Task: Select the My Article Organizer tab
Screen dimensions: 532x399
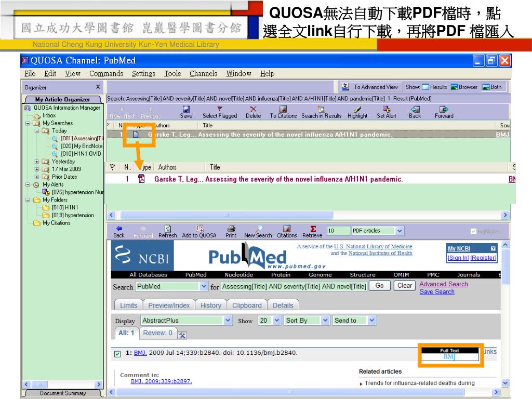Action: 62,99
